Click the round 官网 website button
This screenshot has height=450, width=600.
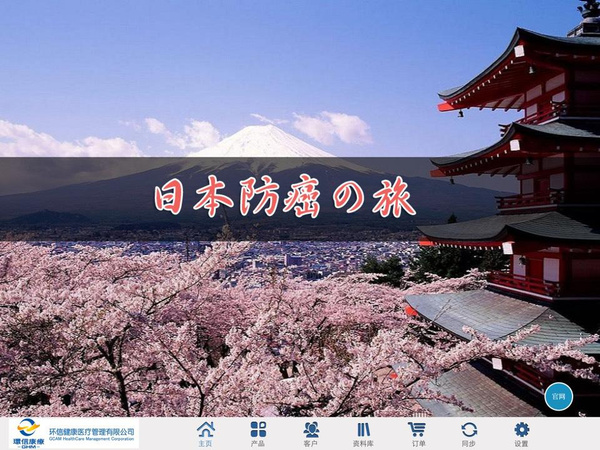[x=558, y=396]
